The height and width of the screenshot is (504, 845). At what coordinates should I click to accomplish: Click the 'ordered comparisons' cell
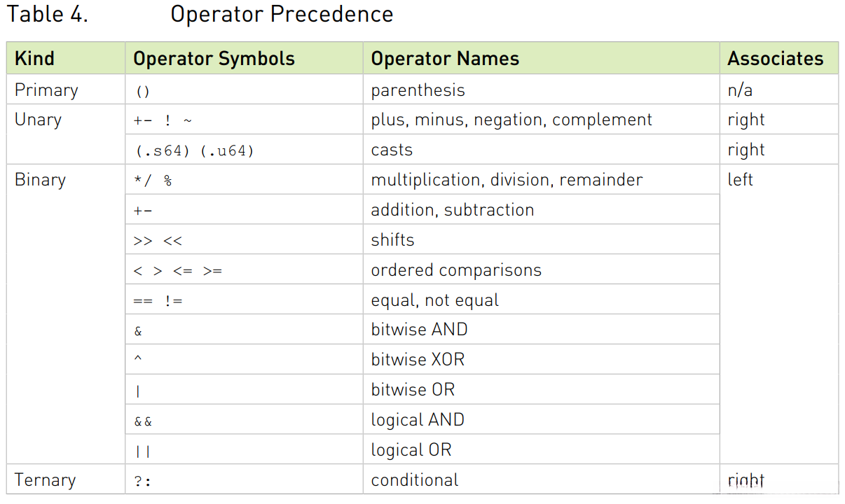tap(456, 270)
